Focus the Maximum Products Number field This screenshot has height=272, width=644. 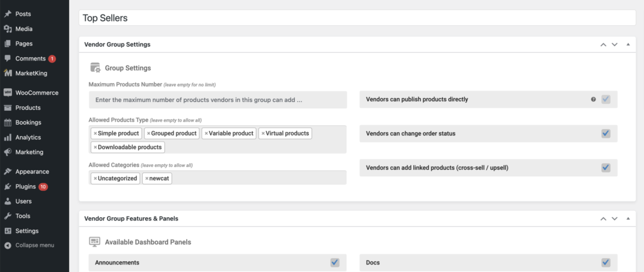(x=218, y=100)
